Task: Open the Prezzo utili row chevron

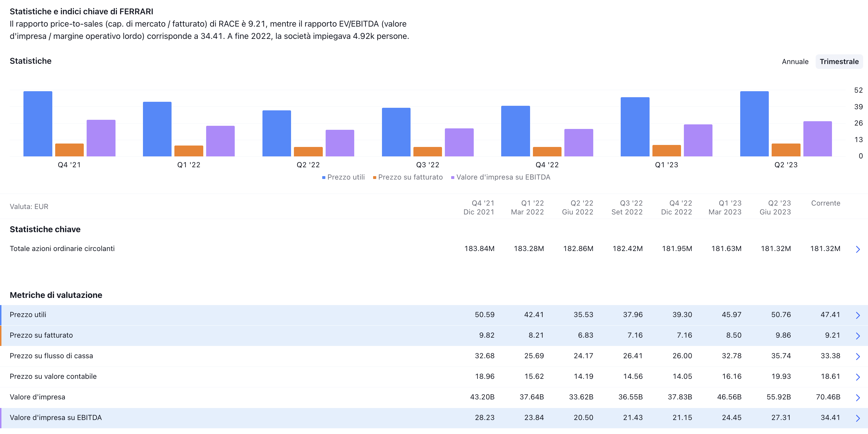Action: coord(857,315)
